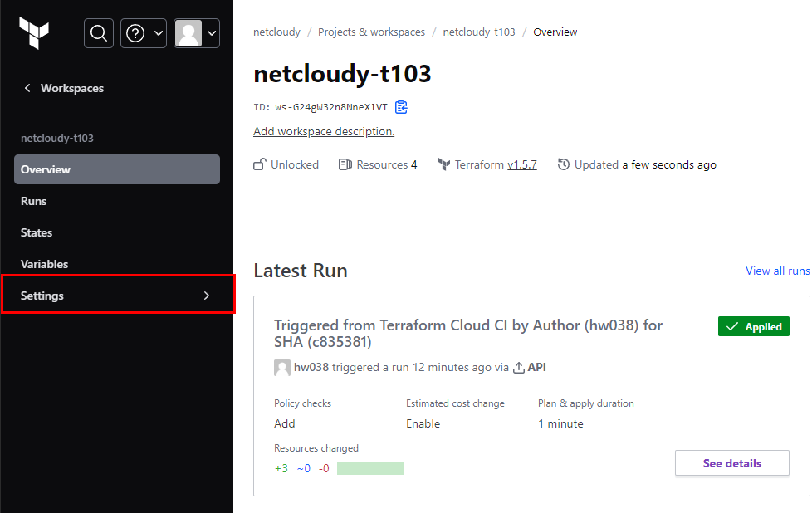Image resolution: width=812 pixels, height=513 pixels.
Task: Go back to Workspaces
Action: [x=72, y=89]
